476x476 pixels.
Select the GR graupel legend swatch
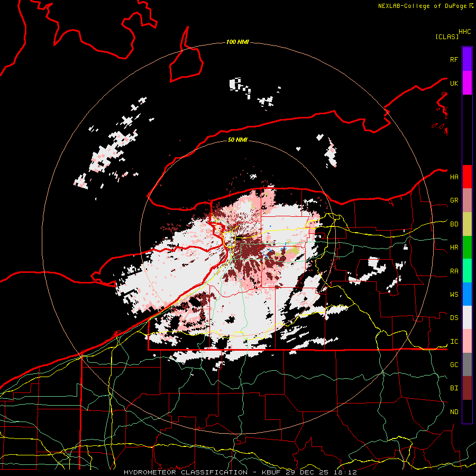pyautogui.click(x=467, y=200)
